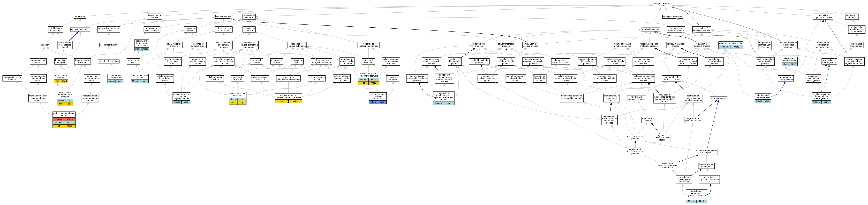Select the 'developmental process' node

154,16
